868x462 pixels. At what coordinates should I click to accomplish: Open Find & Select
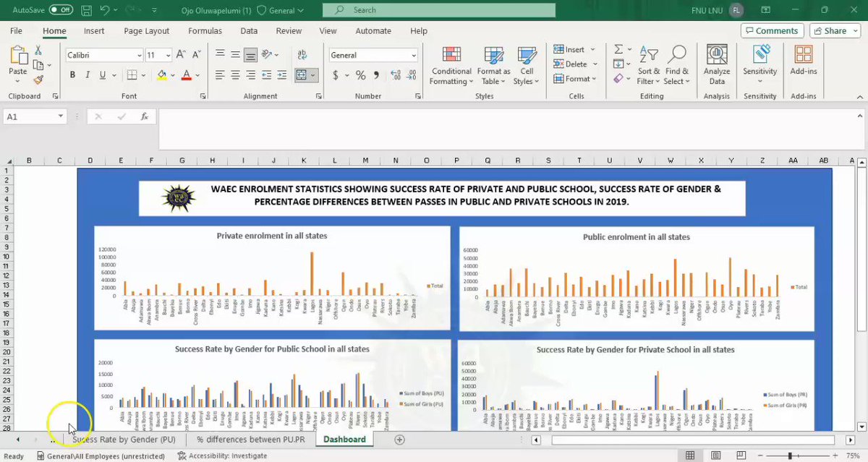click(x=677, y=66)
